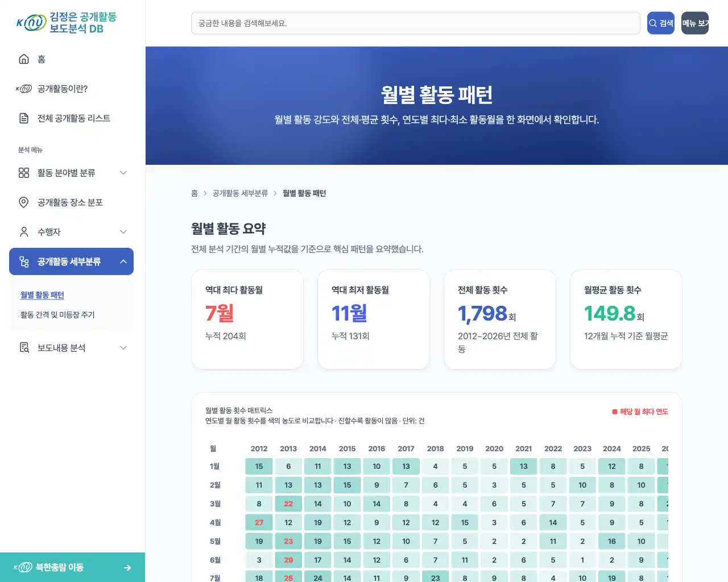Click the 2025 column header

(x=641, y=448)
